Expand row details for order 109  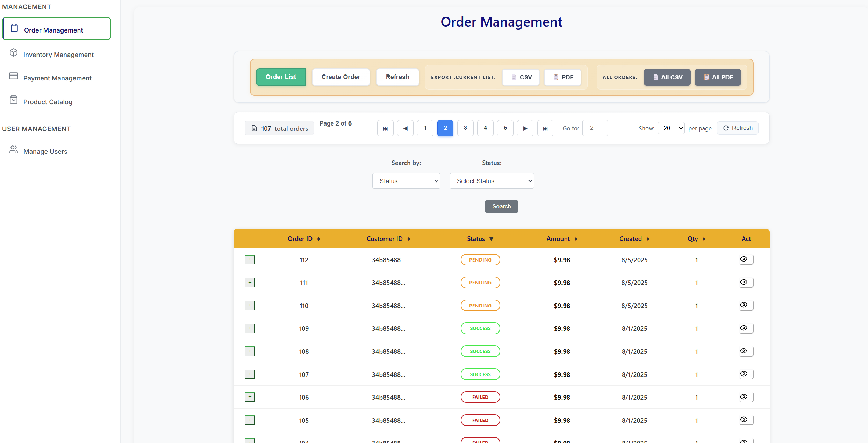click(250, 328)
